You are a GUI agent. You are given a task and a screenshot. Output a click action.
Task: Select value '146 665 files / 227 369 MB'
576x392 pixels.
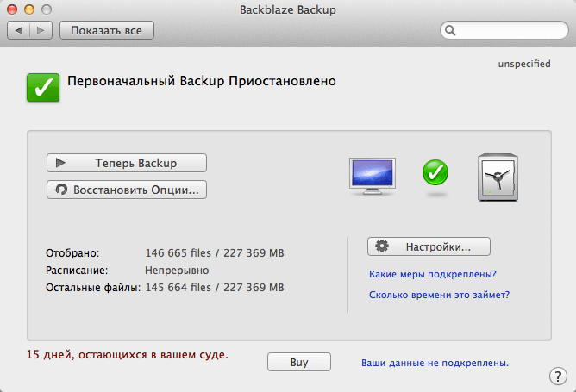(215, 253)
